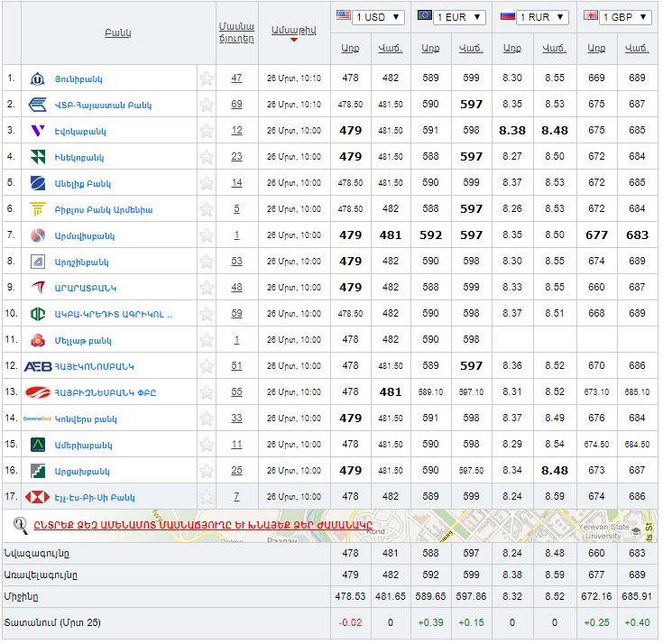Click the VTB-Armenia Bank logo icon
The image size is (663, 644).
38,105
